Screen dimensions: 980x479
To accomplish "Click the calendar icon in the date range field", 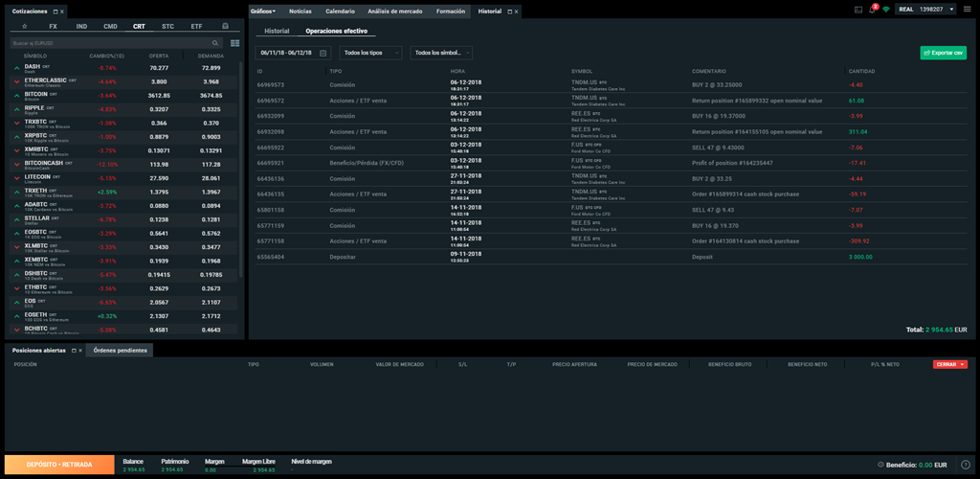I will pos(323,53).
